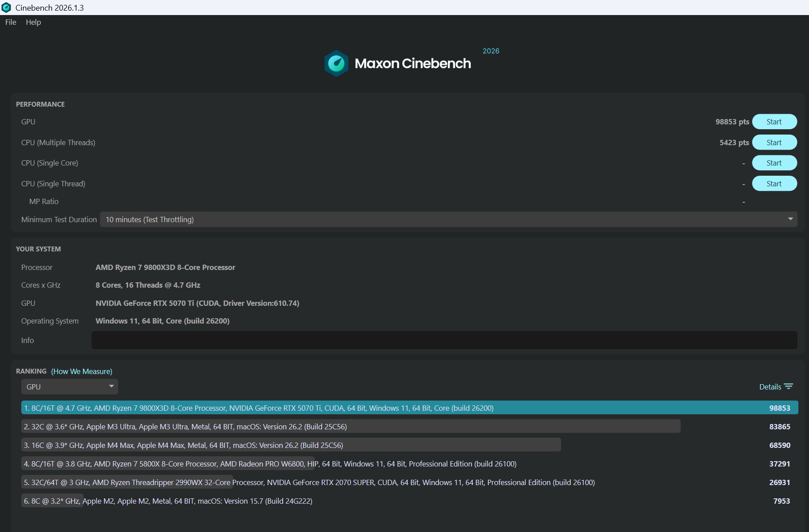
Task: Click the YOUR SYSTEM section heading
Action: pyautogui.click(x=39, y=249)
